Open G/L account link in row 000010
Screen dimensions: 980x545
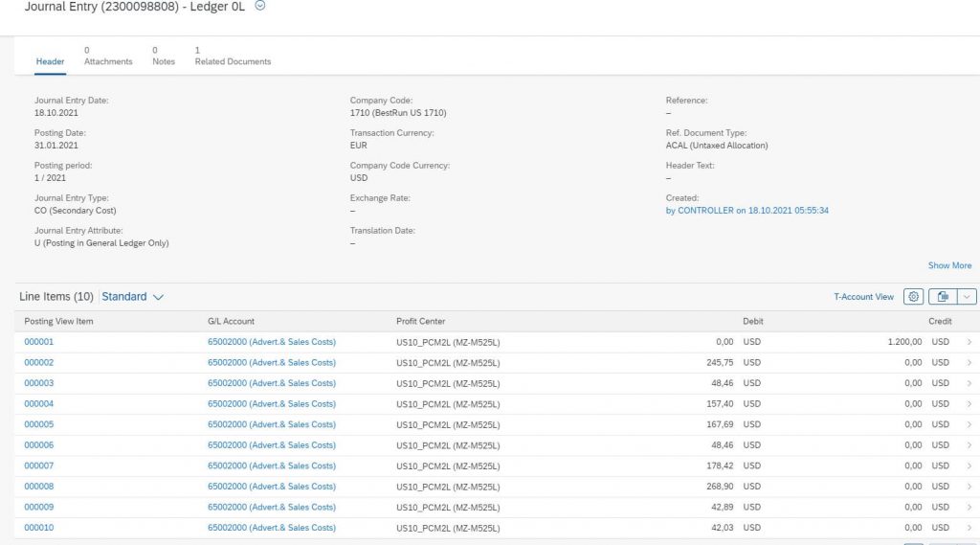pyautogui.click(x=271, y=528)
